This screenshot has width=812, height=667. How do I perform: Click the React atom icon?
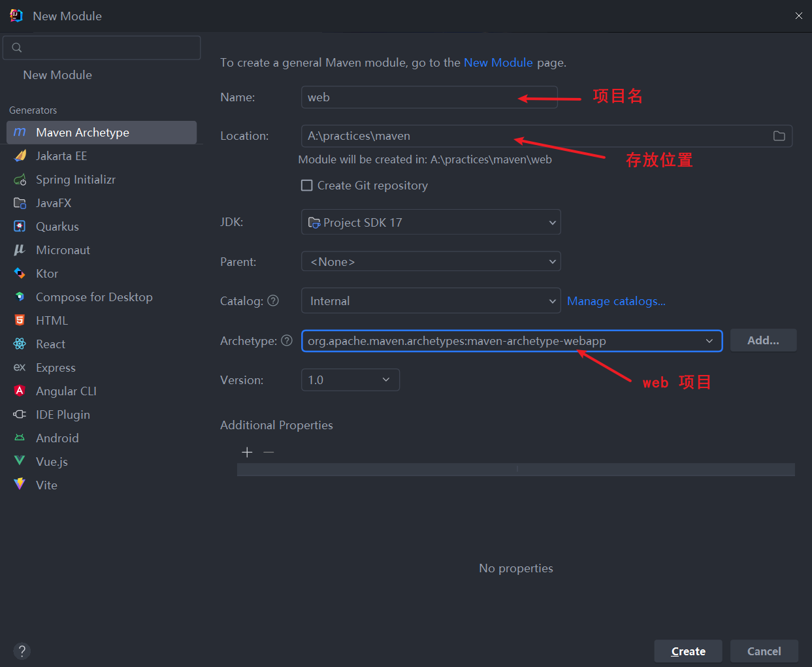click(20, 344)
